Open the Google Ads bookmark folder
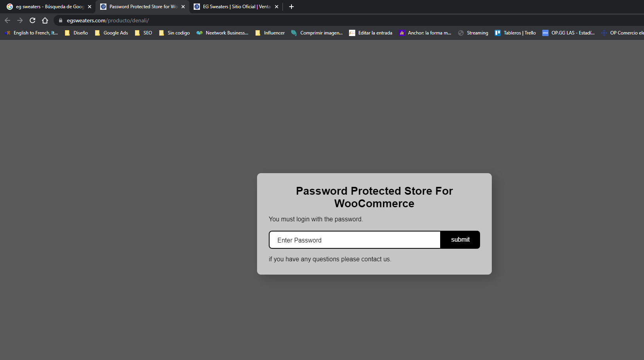Screen dimensions: 644x360 (x=112, y=33)
